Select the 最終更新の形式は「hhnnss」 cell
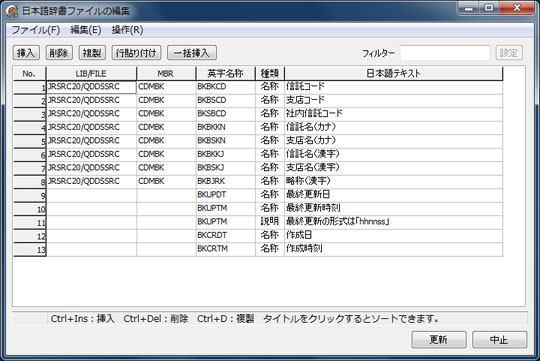Screen dimensions: 540x361 (394, 222)
